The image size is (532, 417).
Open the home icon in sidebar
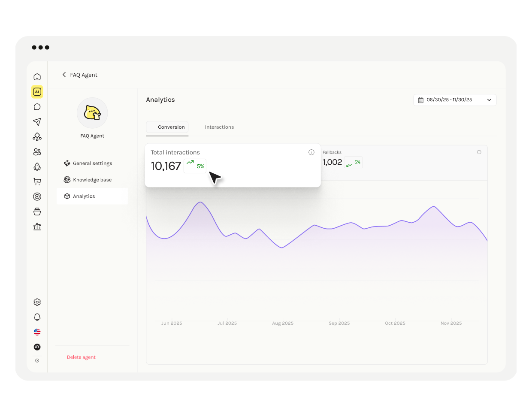(x=37, y=77)
